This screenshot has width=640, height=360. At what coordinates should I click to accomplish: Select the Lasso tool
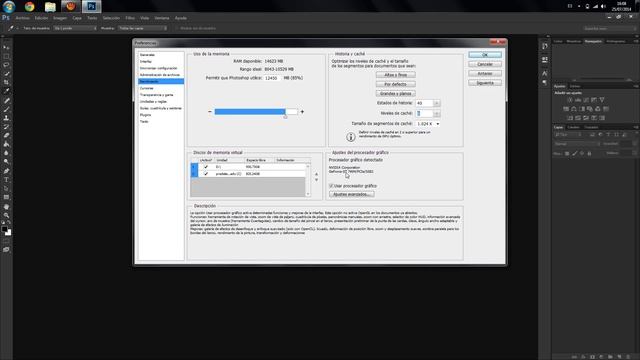6,65
